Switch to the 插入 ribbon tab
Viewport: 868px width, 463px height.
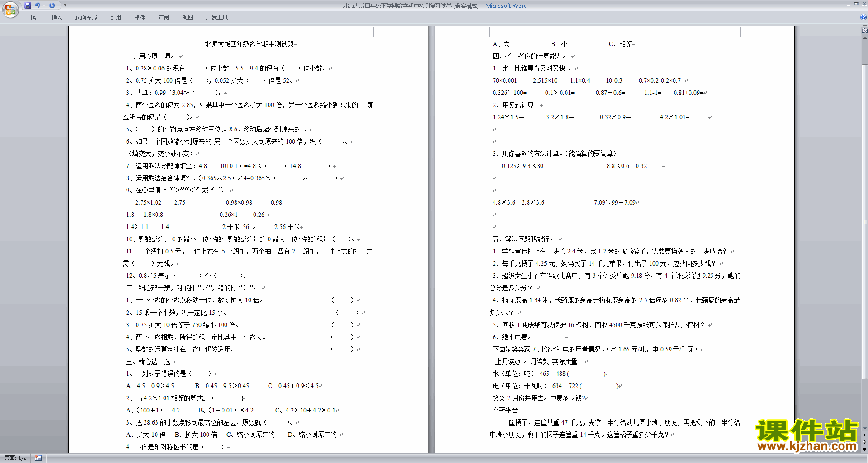(57, 18)
